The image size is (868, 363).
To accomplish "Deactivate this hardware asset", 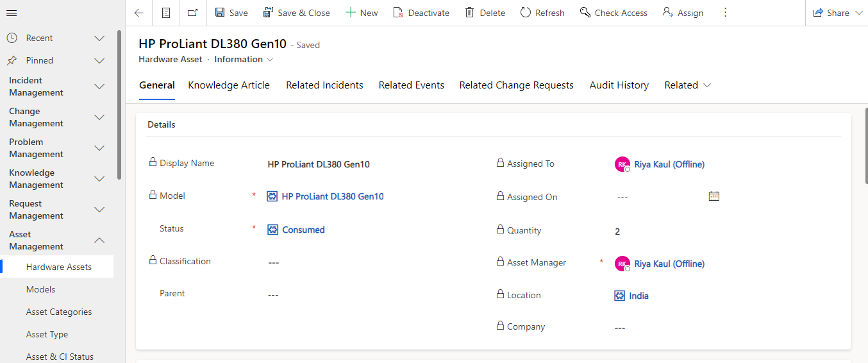I will click(x=421, y=13).
